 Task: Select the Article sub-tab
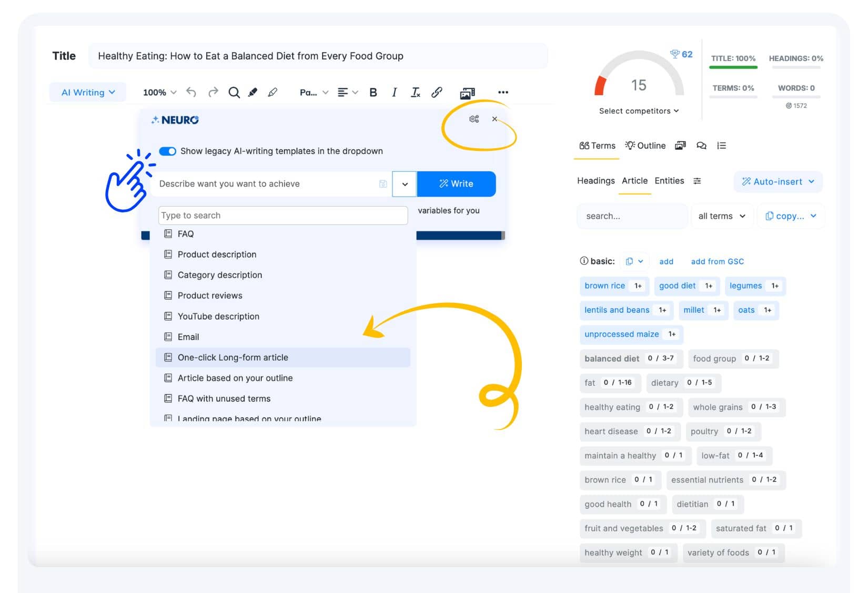coord(634,181)
